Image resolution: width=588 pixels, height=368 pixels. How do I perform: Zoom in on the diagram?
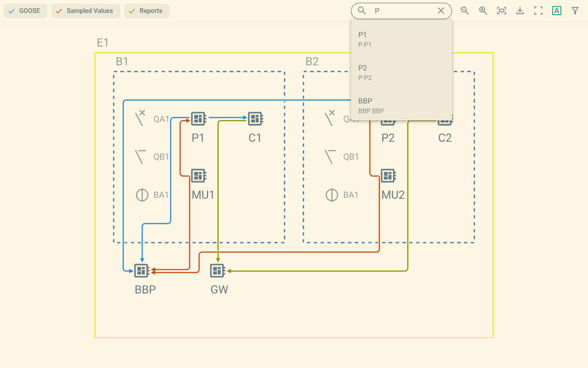click(483, 11)
